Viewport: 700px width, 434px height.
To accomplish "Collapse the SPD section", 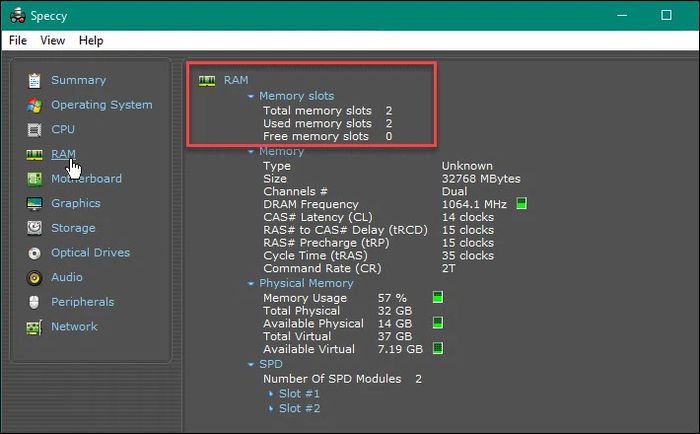I will tap(250, 365).
